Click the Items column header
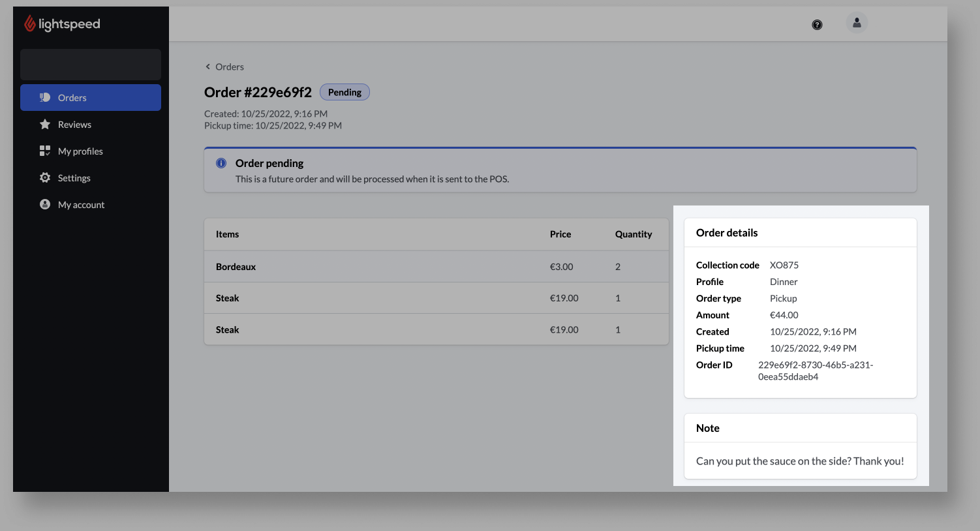The image size is (980, 531). point(227,234)
